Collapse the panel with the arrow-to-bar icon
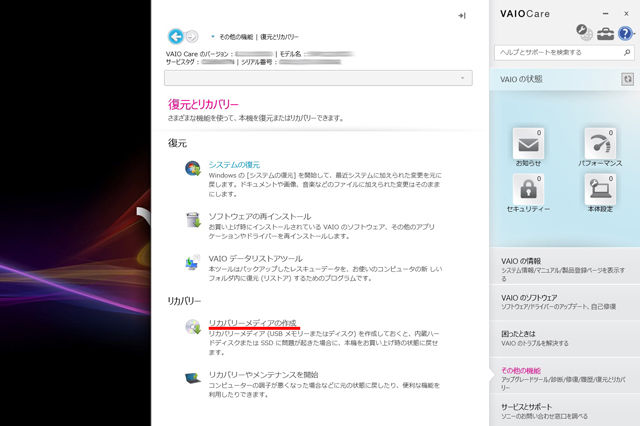 click(462, 16)
